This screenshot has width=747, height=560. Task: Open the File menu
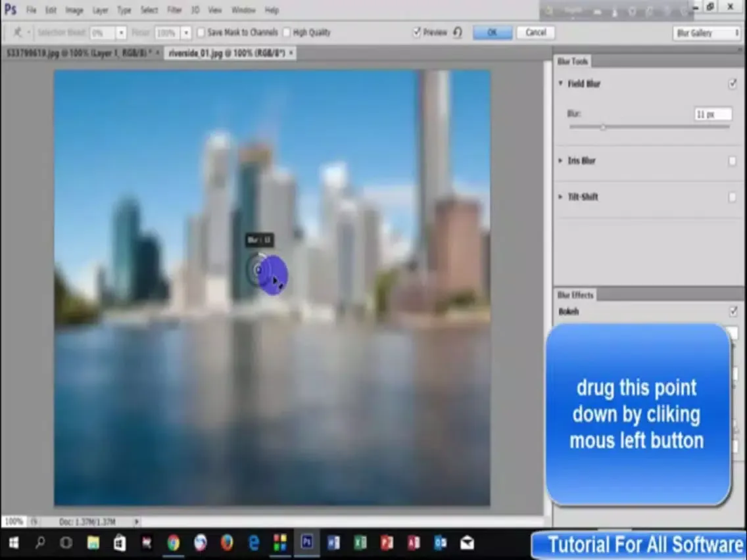(x=31, y=10)
